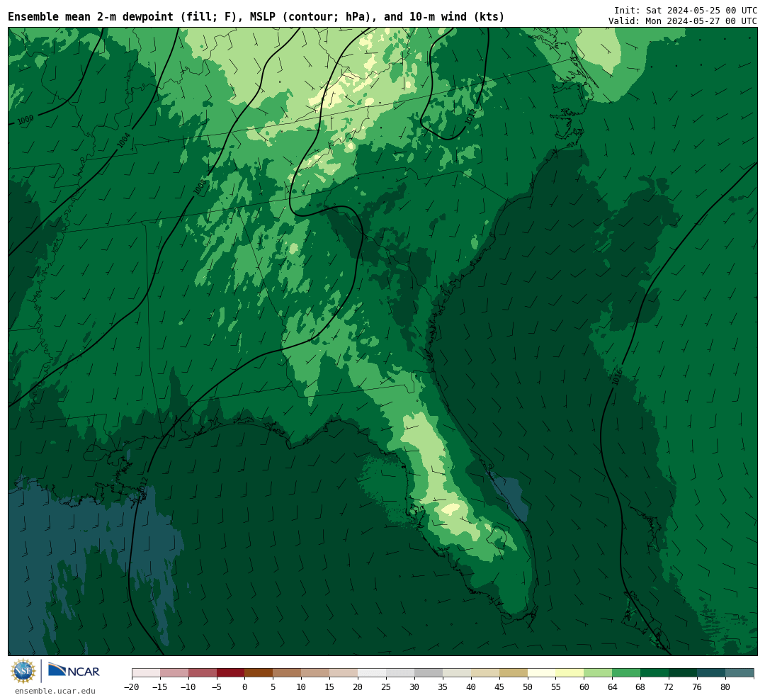The height and width of the screenshot is (700, 765).
Task: Click the 1004 hPa contour label
Action: pos(124,140)
